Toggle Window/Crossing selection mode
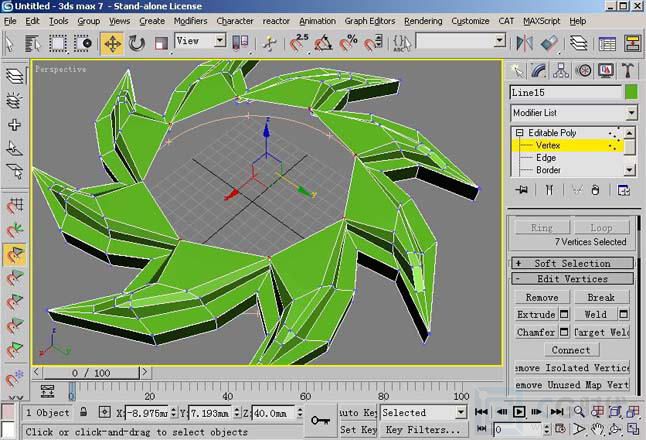646x440 pixels. click(83, 43)
